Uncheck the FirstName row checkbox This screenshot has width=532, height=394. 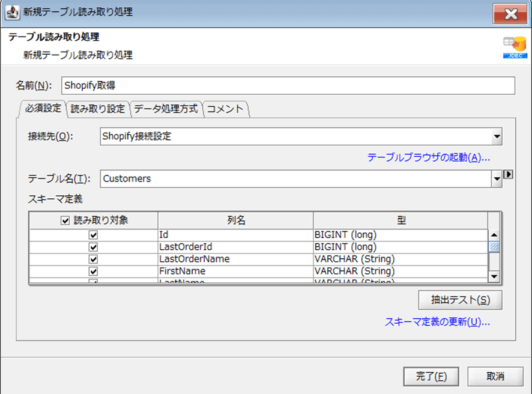93,271
